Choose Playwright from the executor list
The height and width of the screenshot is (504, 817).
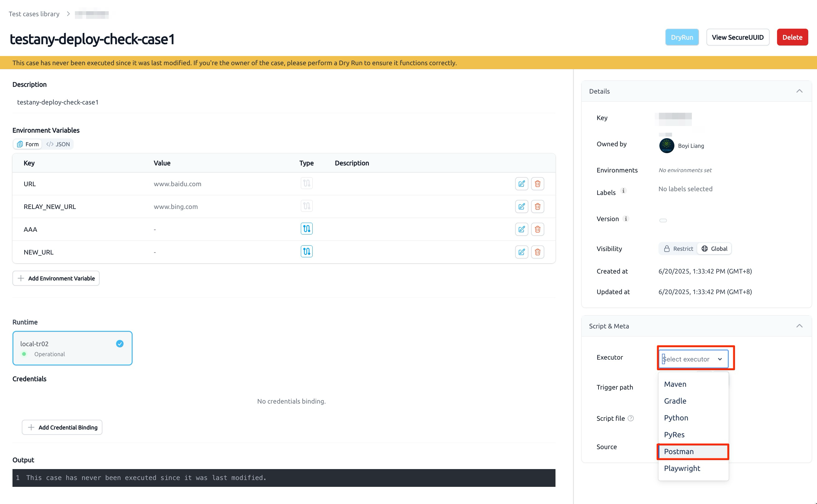pyautogui.click(x=693, y=468)
